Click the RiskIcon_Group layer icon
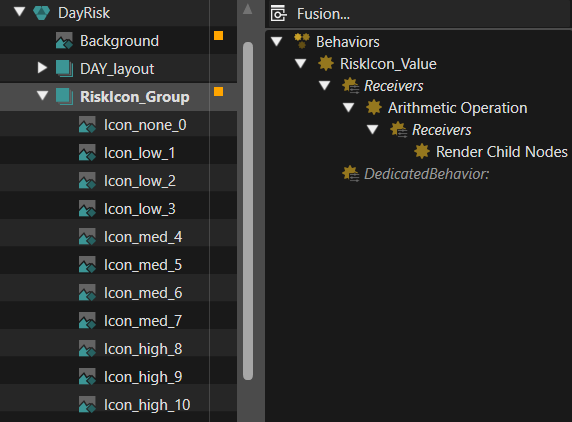 65,97
